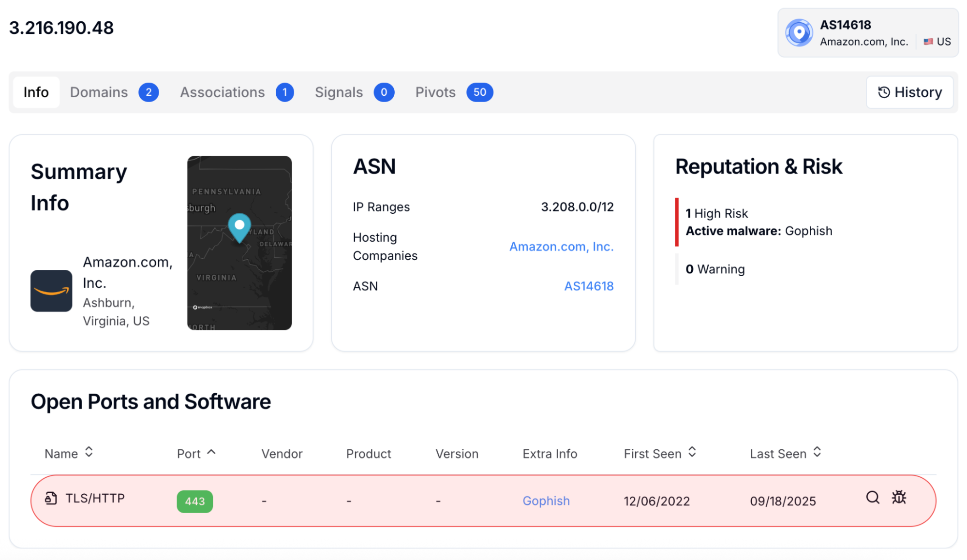Click the Extra Info column header
Screen dimensions: 967x560
550,454
